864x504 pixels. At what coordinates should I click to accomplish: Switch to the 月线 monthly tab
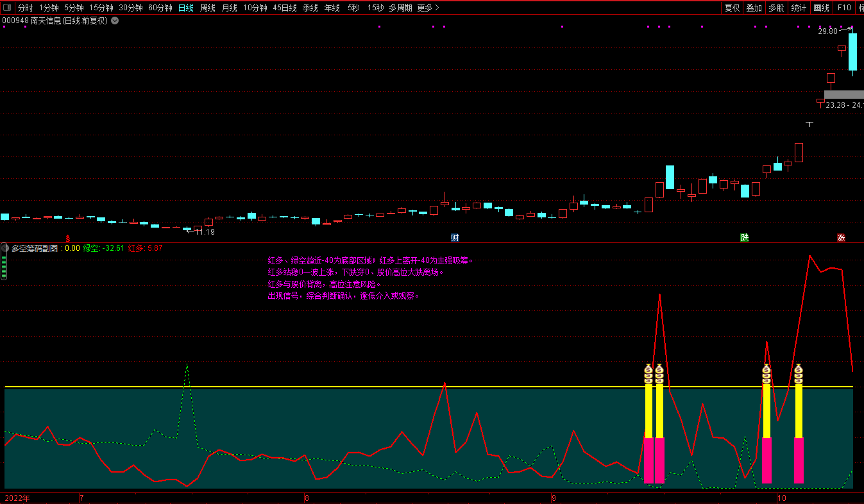(230, 8)
